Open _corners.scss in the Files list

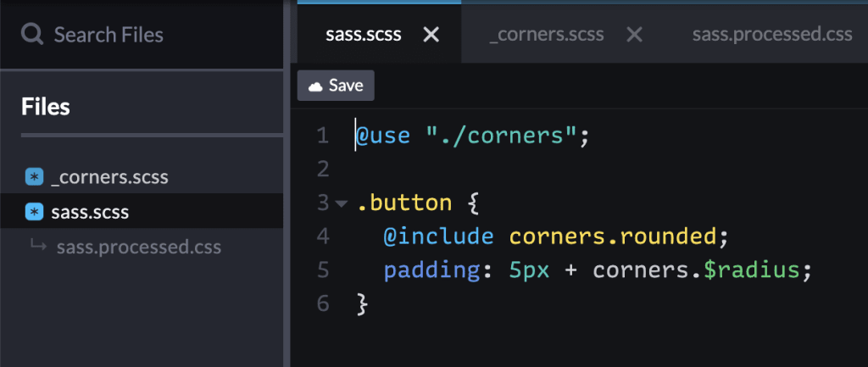coord(109,178)
